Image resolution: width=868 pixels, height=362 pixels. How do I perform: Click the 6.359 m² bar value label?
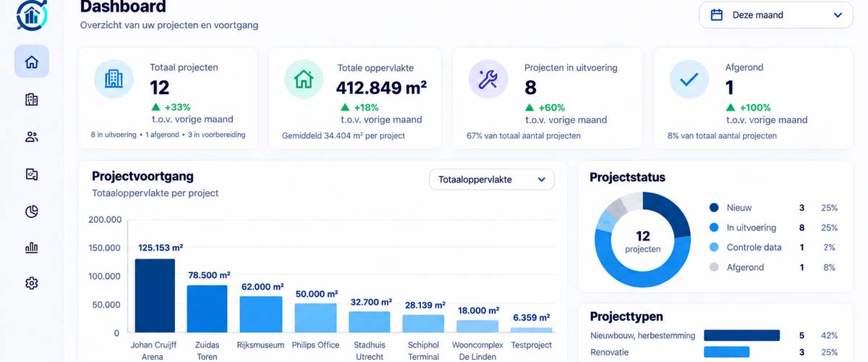click(532, 317)
